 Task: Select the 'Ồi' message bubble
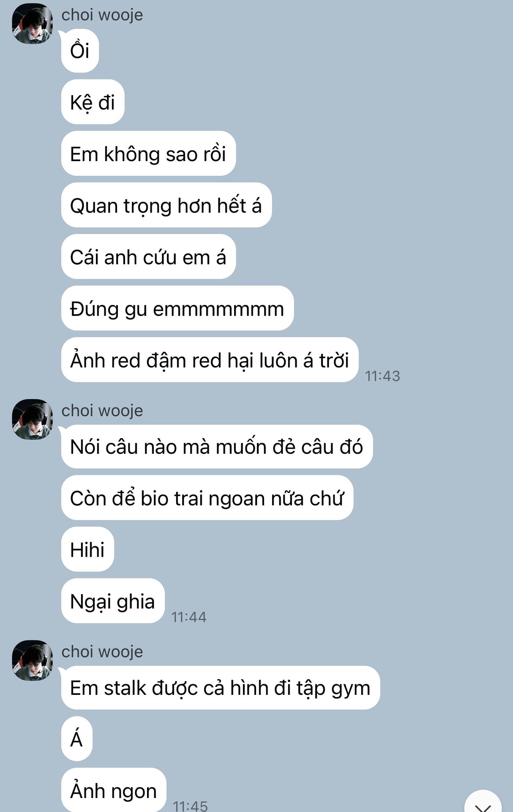tap(80, 51)
